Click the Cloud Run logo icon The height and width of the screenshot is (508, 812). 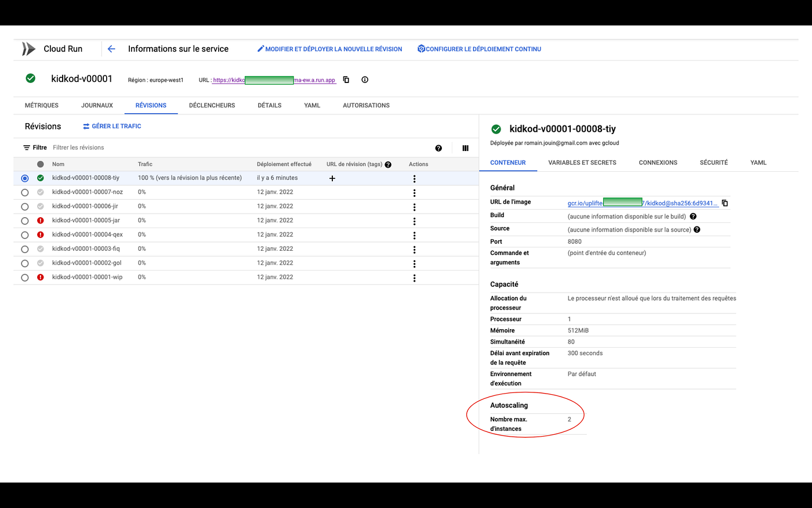click(28, 49)
